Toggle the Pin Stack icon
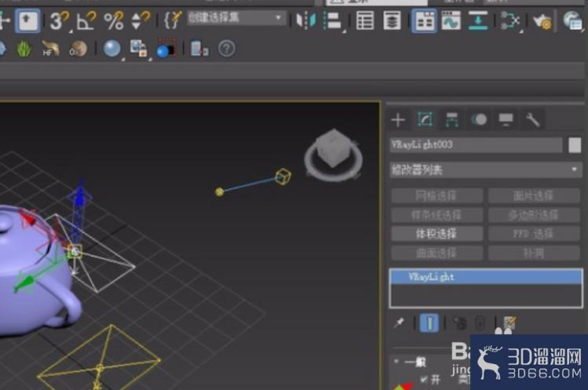 (x=399, y=323)
